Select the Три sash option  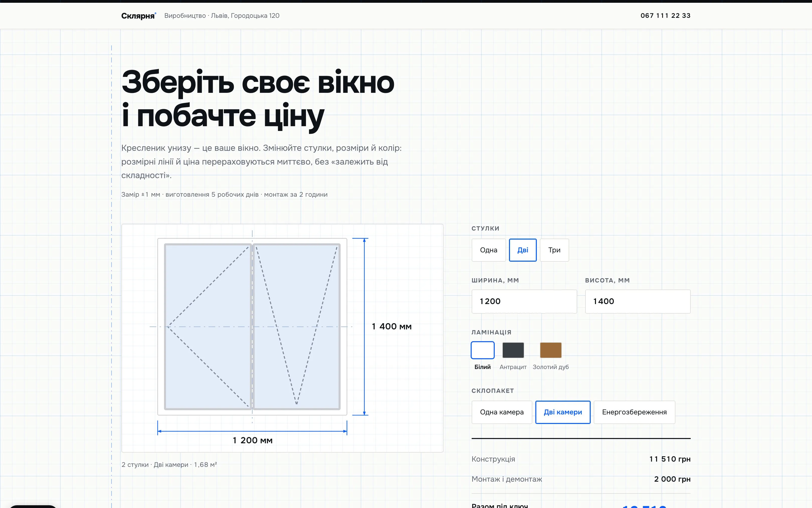tap(554, 250)
